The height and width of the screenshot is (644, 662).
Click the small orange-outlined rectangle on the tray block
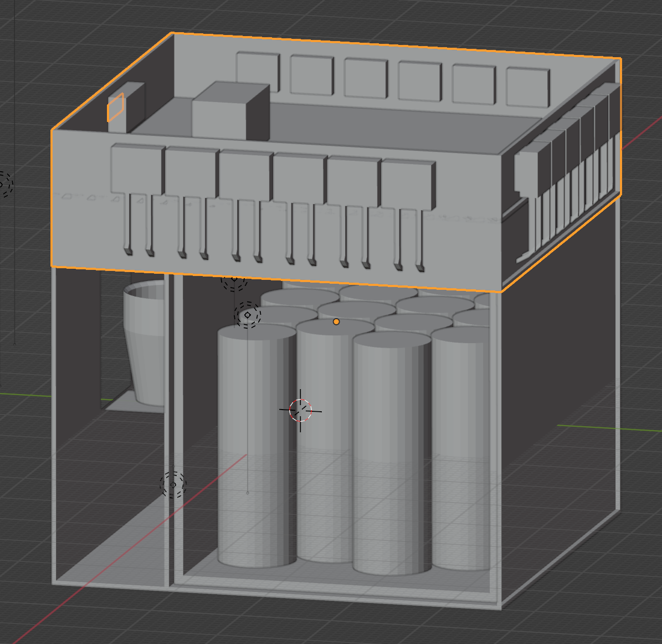coord(115,107)
